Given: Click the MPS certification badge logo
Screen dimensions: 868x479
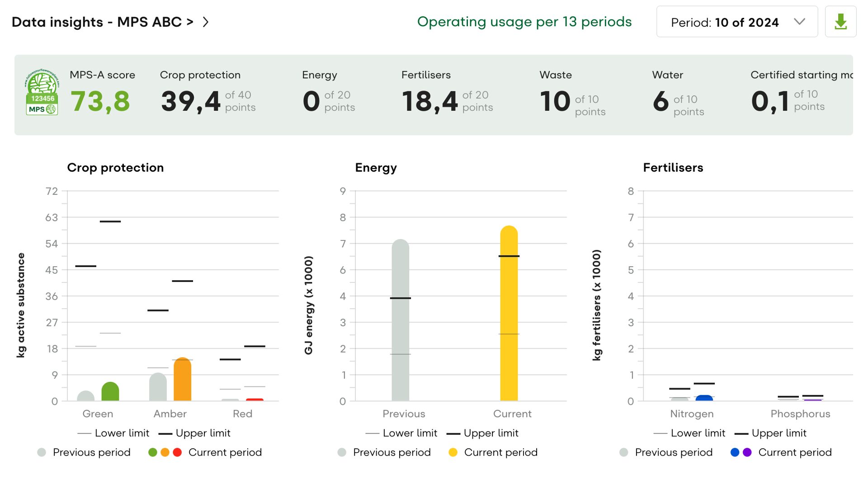Looking at the screenshot, I should 42,92.
